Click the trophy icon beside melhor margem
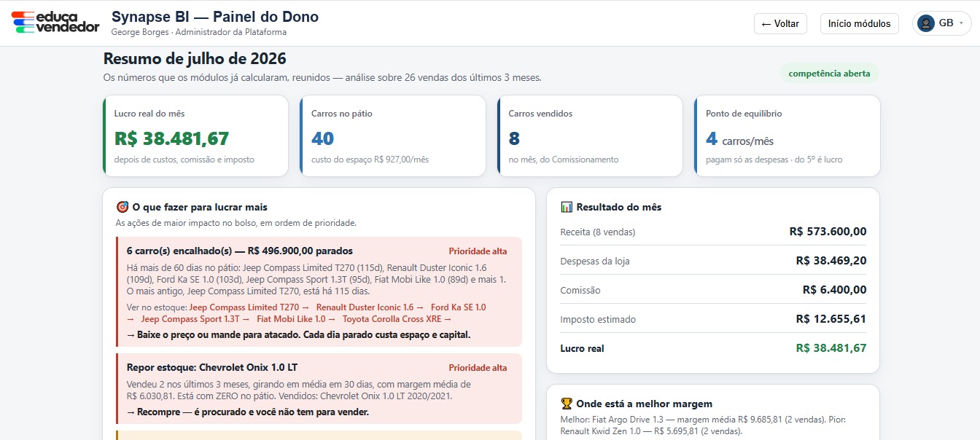The image size is (980, 440). pos(566,404)
